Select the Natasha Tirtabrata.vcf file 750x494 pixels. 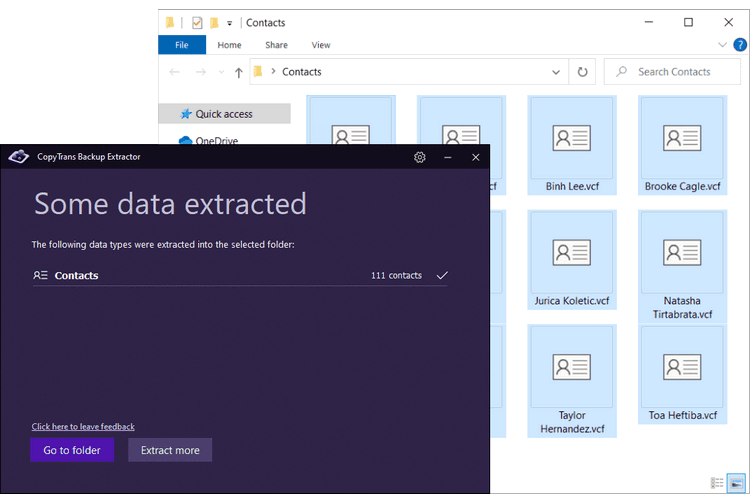[x=683, y=266]
